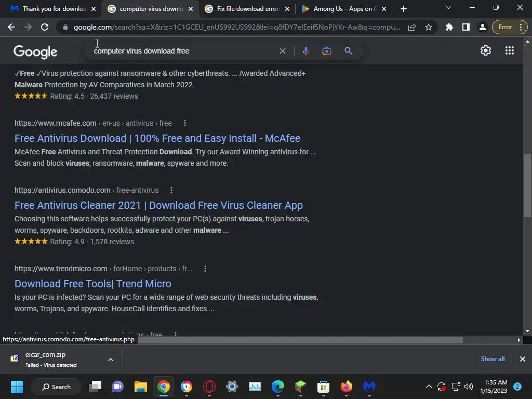532x399 pixels.
Task: Open the tab search chevron
Action: coord(448,7)
